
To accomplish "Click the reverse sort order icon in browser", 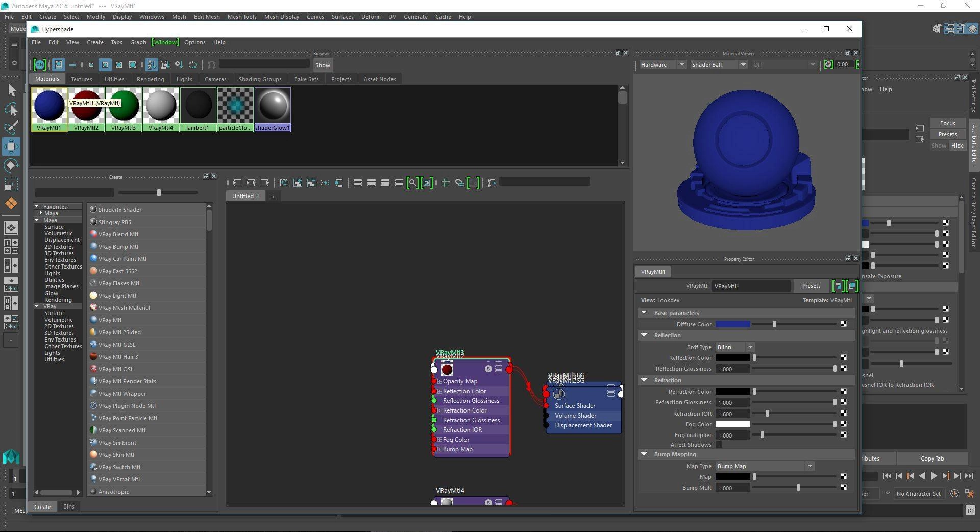I will click(x=192, y=65).
